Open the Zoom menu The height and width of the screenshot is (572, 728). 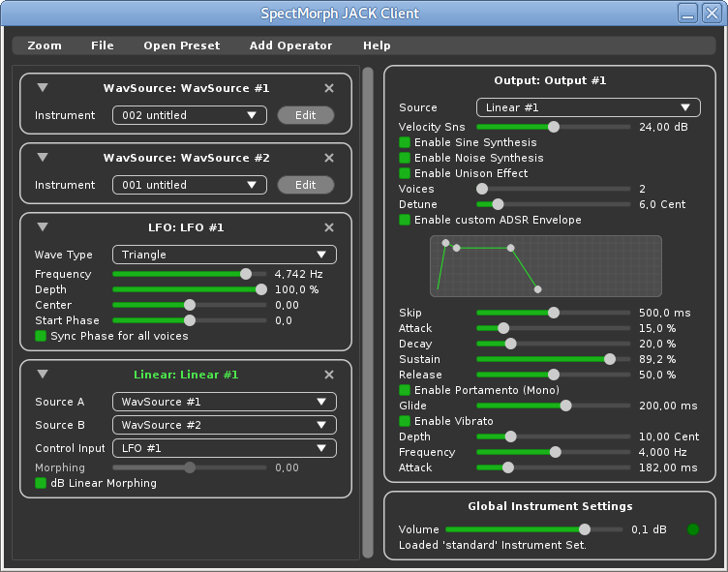click(45, 45)
